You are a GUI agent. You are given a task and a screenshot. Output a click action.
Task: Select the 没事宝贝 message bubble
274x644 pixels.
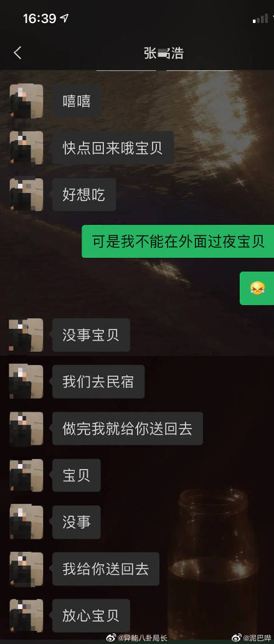[91, 335]
